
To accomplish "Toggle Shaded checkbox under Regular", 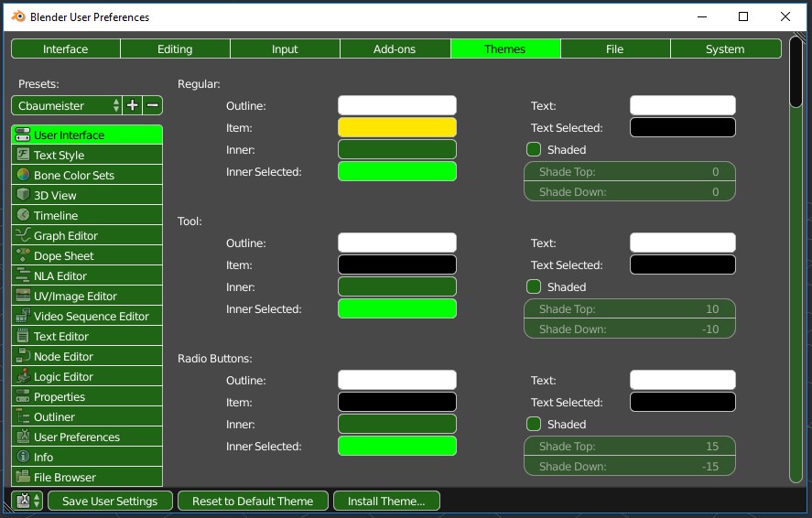I will [534, 149].
